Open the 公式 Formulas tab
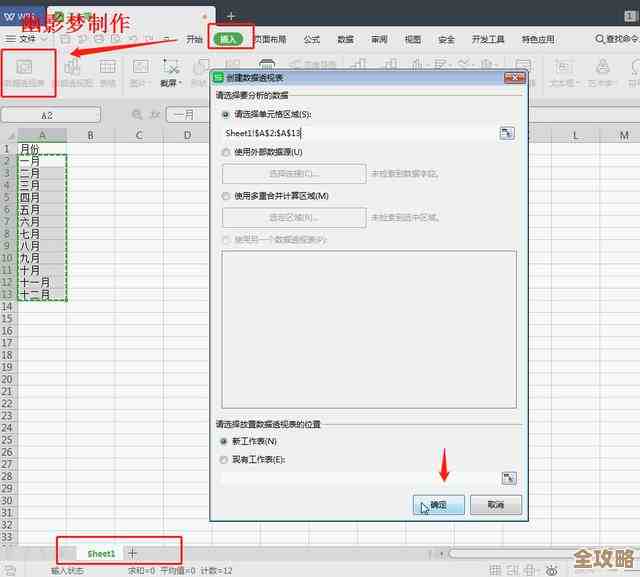 coord(312,39)
